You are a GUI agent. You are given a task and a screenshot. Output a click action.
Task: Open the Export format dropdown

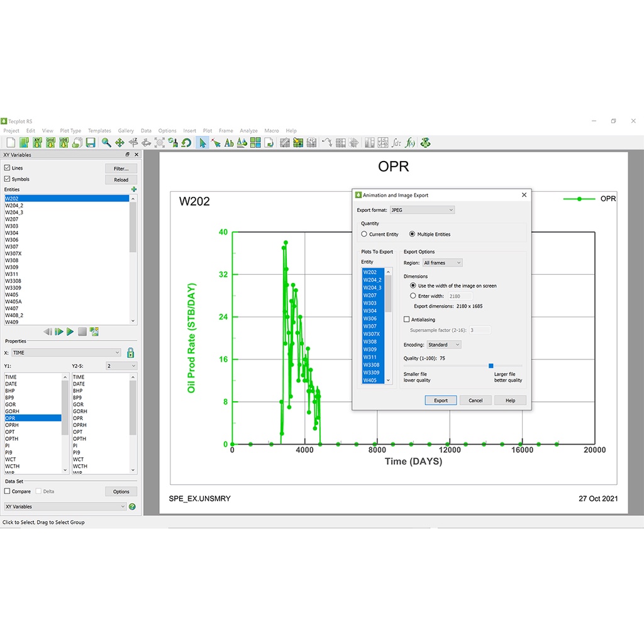pyautogui.click(x=422, y=210)
